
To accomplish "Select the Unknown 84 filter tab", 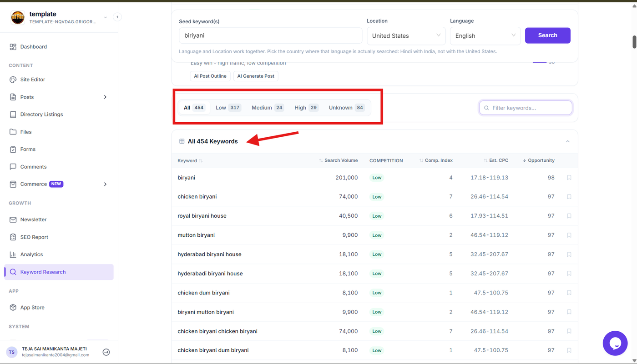I will [x=347, y=108].
